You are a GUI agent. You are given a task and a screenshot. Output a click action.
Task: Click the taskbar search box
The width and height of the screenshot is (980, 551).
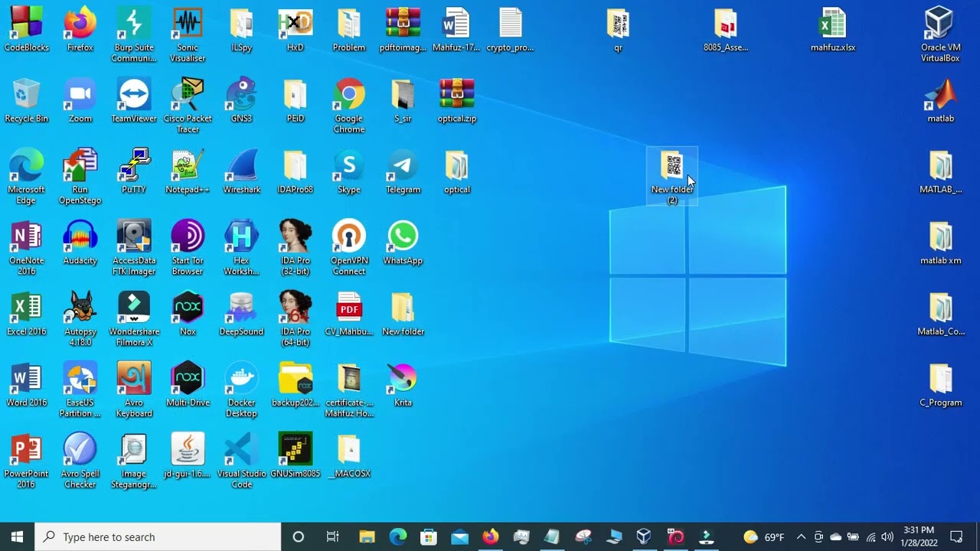click(161, 536)
